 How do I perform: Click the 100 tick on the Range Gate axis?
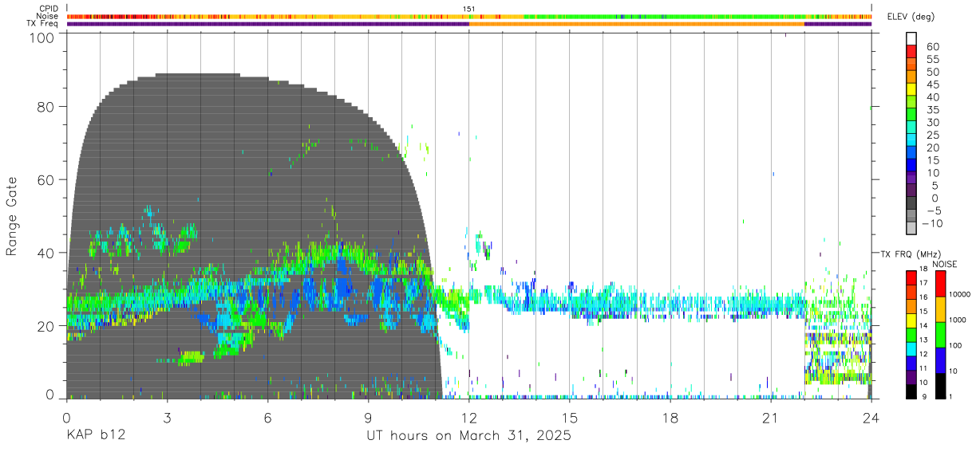[42, 37]
